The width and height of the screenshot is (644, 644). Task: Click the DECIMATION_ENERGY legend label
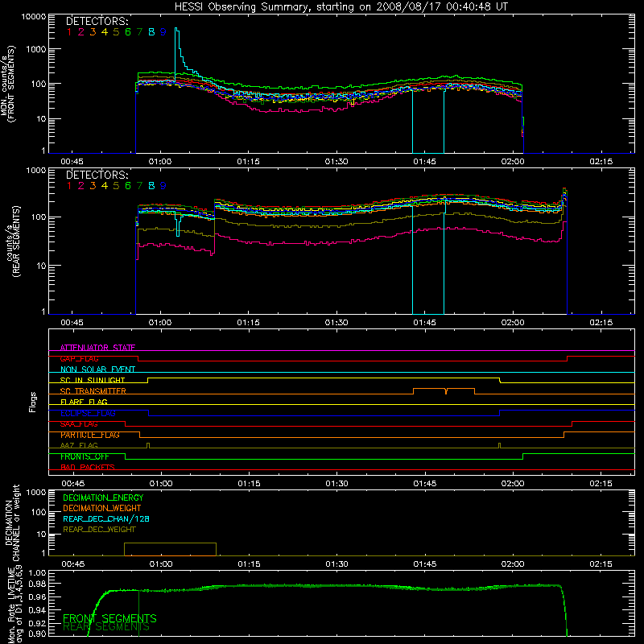[103, 497]
